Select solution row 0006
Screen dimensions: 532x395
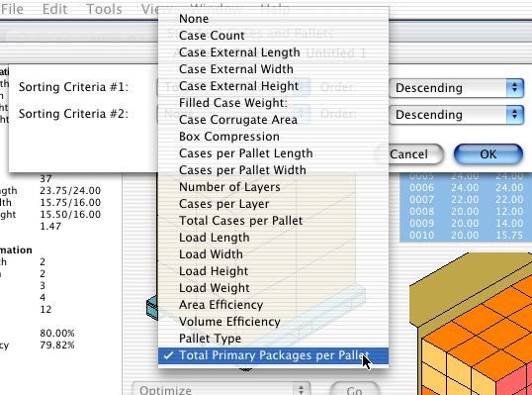[x=466, y=188]
